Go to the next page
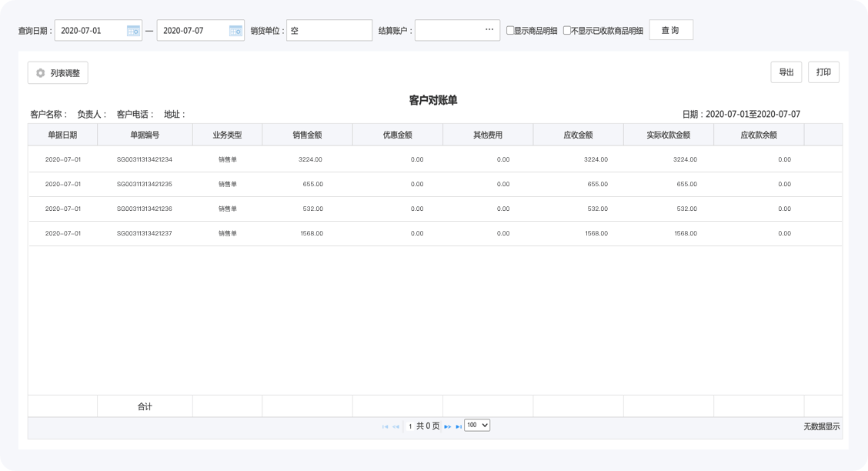 447,426
